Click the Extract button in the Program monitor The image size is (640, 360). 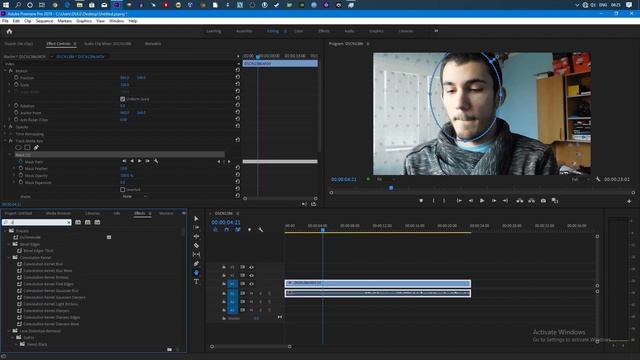531,201
